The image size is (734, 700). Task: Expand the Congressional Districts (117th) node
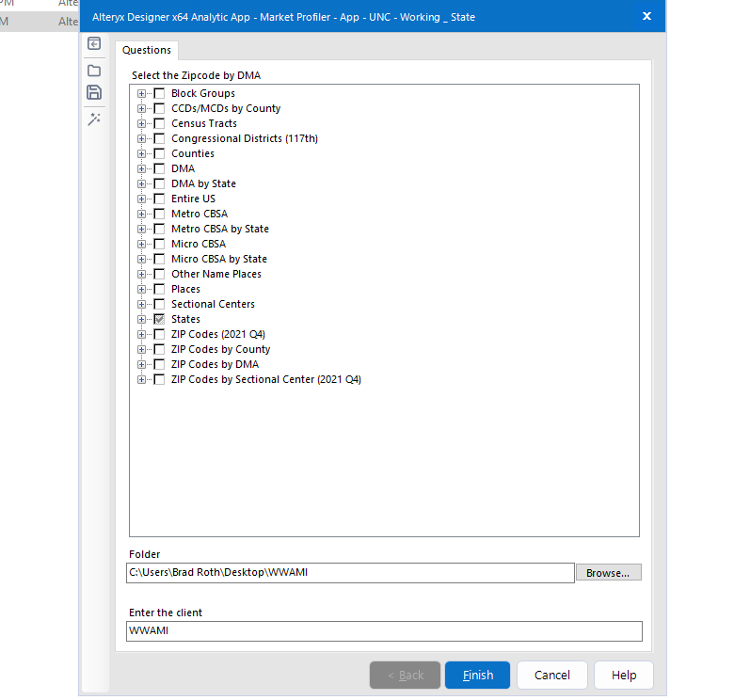(x=141, y=138)
